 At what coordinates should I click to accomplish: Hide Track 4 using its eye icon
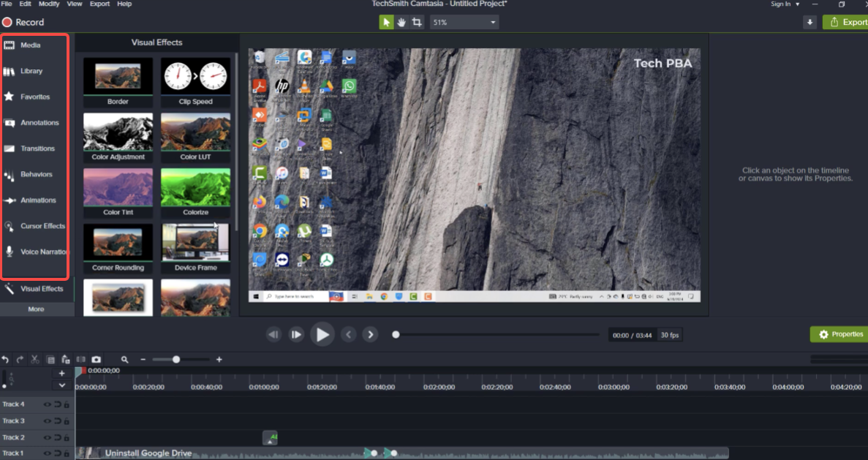coord(48,404)
